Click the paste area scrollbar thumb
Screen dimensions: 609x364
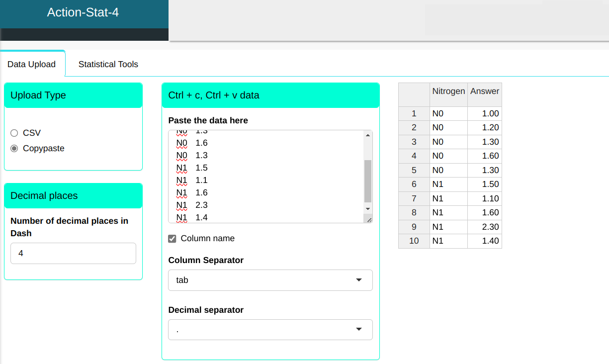tap(368, 181)
